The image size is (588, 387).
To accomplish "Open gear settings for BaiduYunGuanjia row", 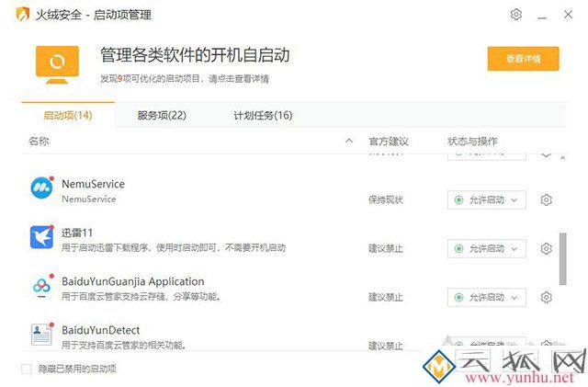I will 546,297.
